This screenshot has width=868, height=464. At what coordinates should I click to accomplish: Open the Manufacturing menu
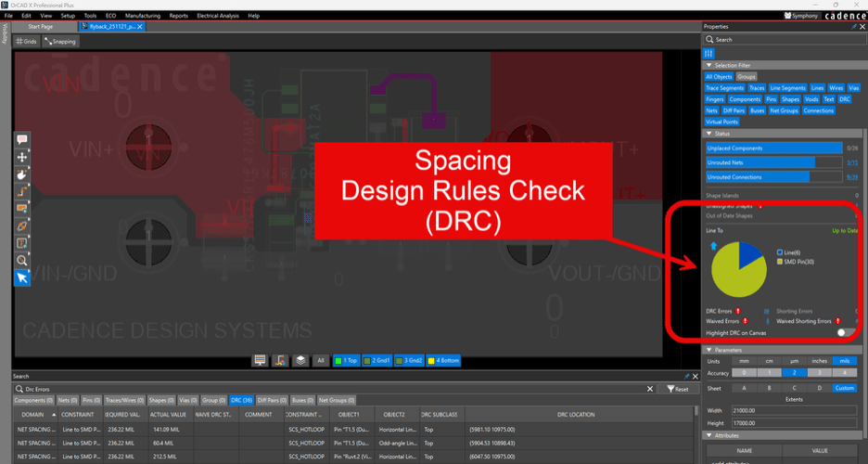(142, 16)
